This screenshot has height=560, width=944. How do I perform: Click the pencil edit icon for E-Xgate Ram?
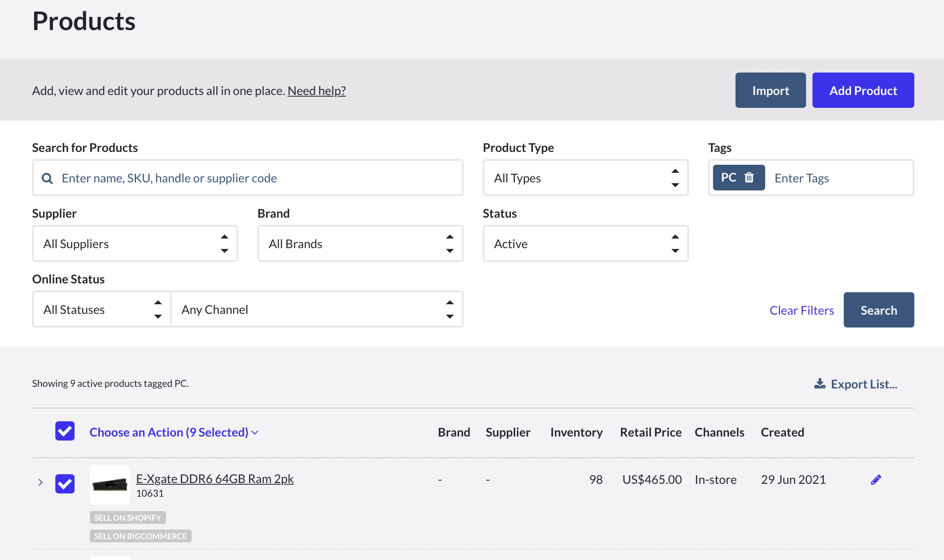click(876, 479)
